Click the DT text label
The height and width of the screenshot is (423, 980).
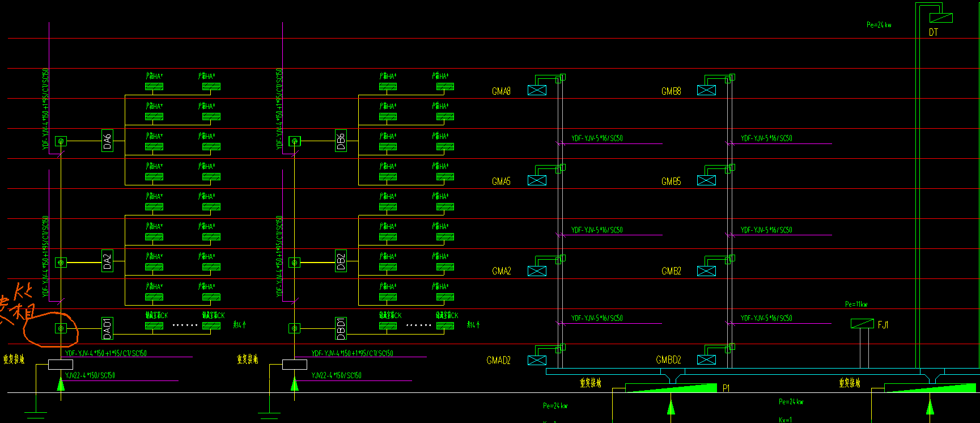(x=934, y=32)
